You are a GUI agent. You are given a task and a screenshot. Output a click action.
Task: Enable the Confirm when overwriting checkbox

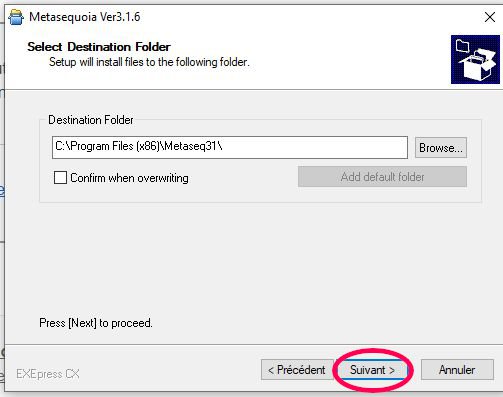(x=60, y=178)
